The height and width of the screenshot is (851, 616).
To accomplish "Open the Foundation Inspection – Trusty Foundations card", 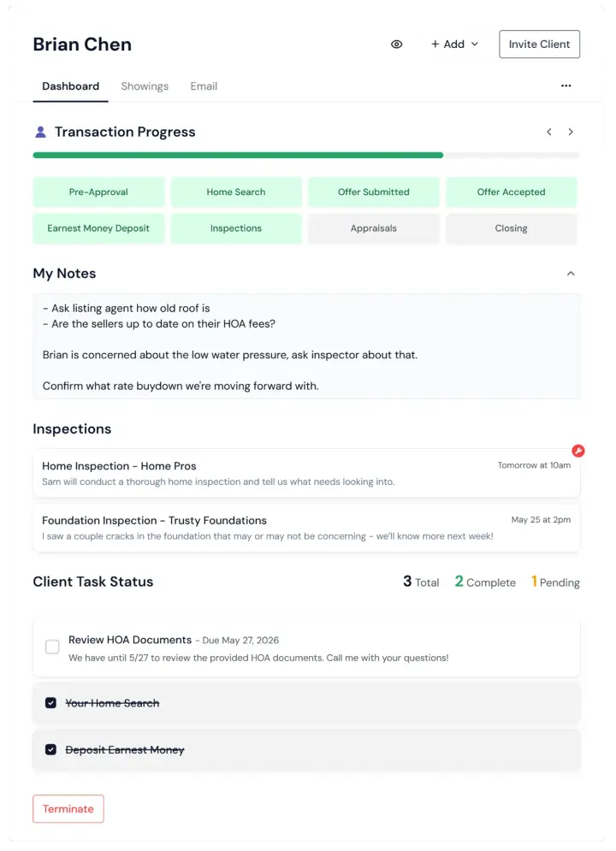I will 306,528.
